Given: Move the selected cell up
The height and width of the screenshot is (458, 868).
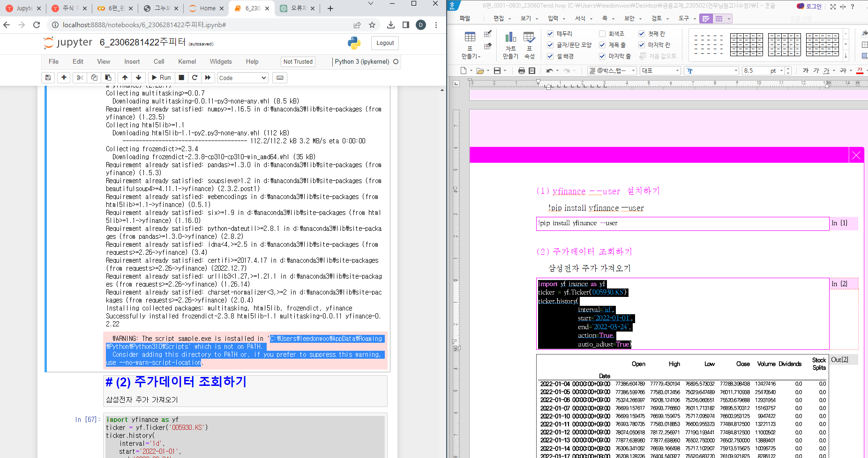Looking at the screenshot, I should tap(125, 78).
